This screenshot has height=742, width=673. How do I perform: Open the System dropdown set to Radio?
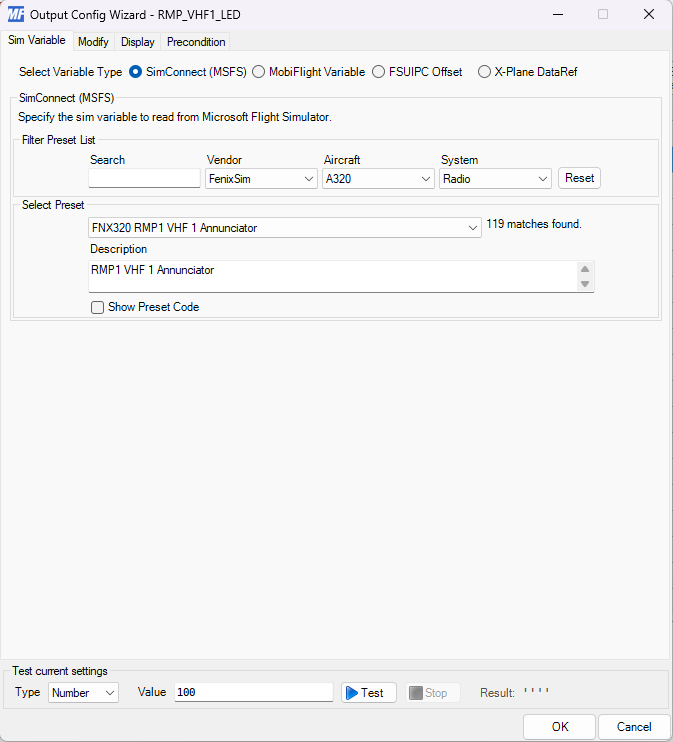point(495,179)
